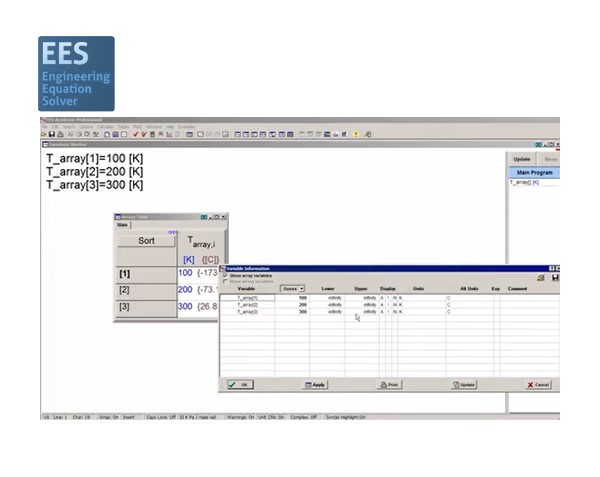Click lower limit -infinity in T_array[1] row
Image resolution: width=600 pixels, height=477 pixels.
[x=334, y=298]
